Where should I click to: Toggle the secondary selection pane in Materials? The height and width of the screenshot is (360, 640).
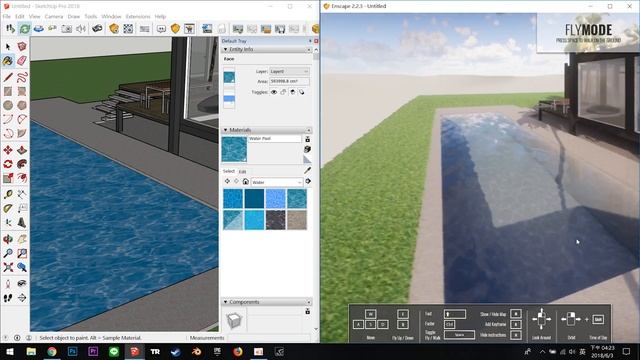tap(307, 139)
